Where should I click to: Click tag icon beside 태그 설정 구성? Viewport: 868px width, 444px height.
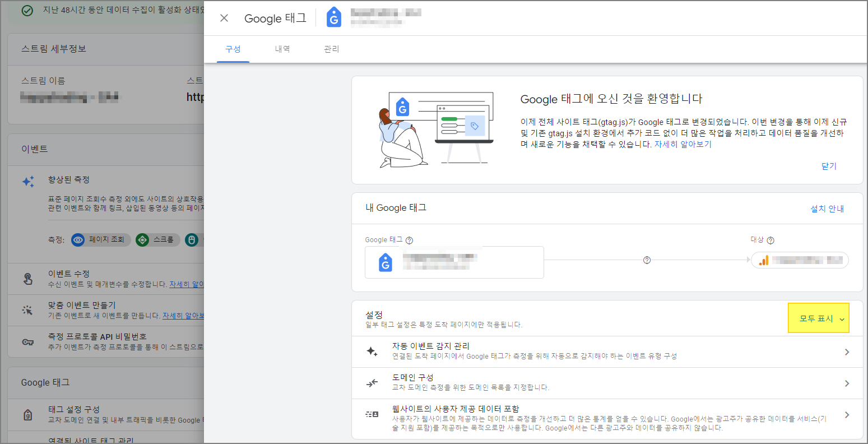pyautogui.click(x=27, y=415)
